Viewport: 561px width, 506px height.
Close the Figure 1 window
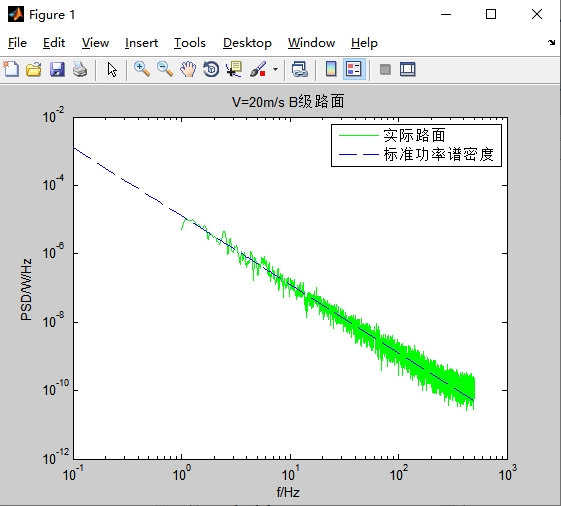click(x=537, y=14)
